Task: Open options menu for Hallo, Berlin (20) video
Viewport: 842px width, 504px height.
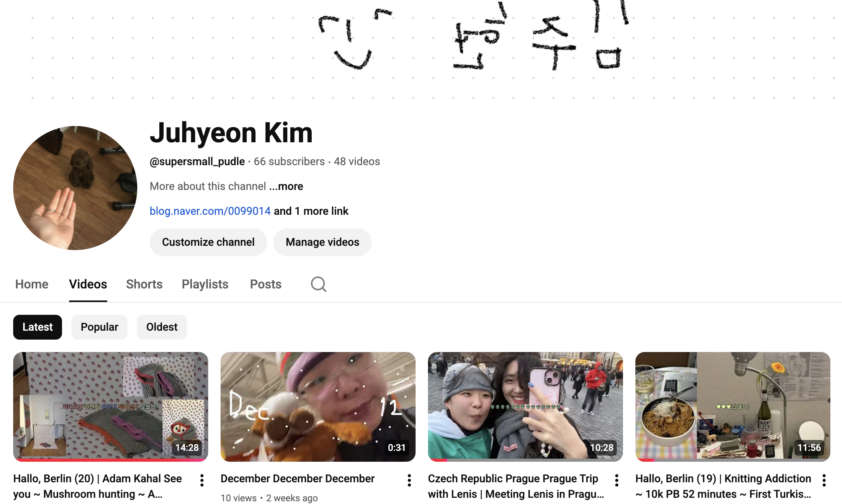Action: [x=202, y=480]
